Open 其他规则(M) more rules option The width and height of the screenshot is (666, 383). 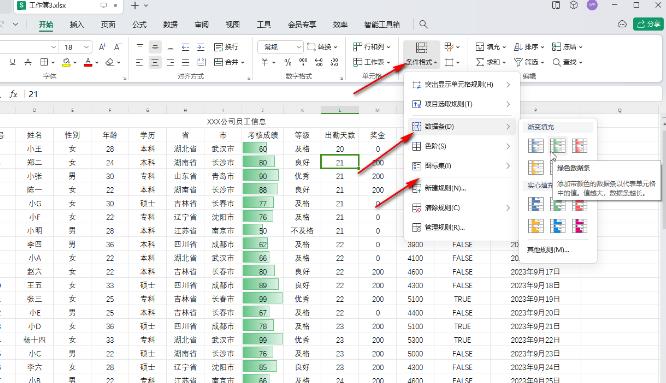pos(548,250)
